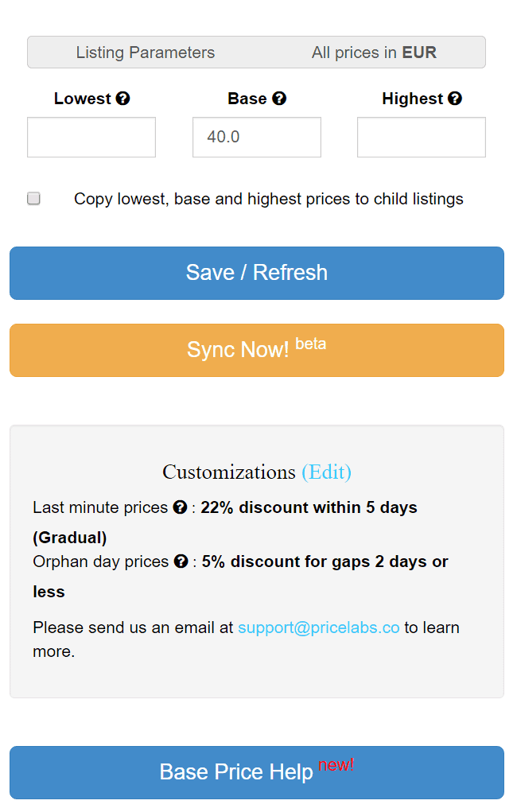The width and height of the screenshot is (517, 812).
Task: Focus the Highest price input field
Action: coord(422,138)
